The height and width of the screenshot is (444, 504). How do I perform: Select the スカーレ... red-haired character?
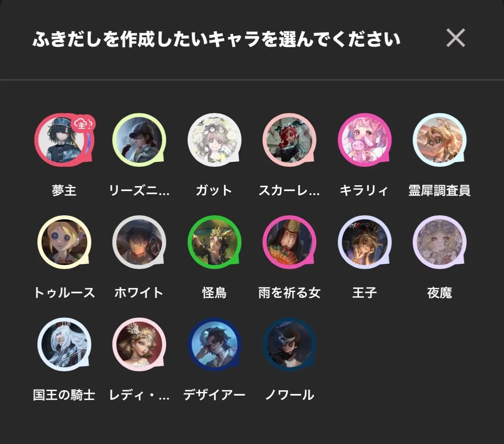pos(289,140)
